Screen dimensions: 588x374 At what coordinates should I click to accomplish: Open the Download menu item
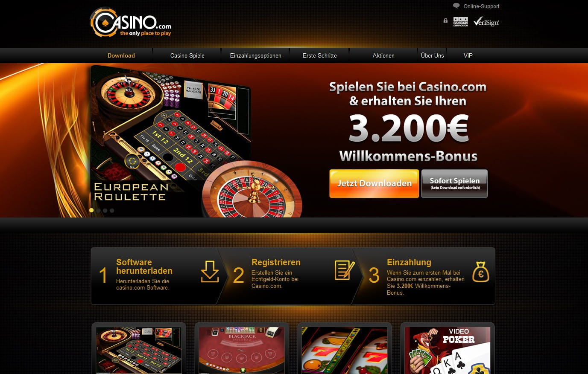tap(121, 55)
